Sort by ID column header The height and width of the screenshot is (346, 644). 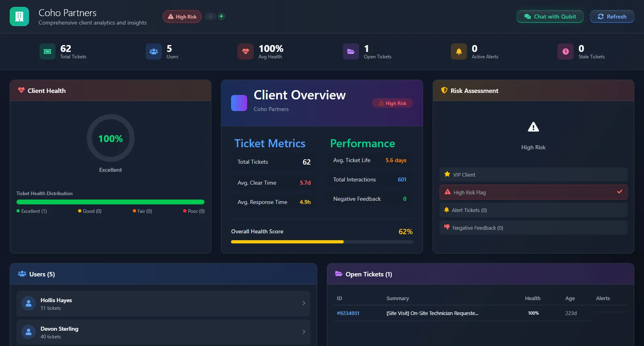click(340, 299)
